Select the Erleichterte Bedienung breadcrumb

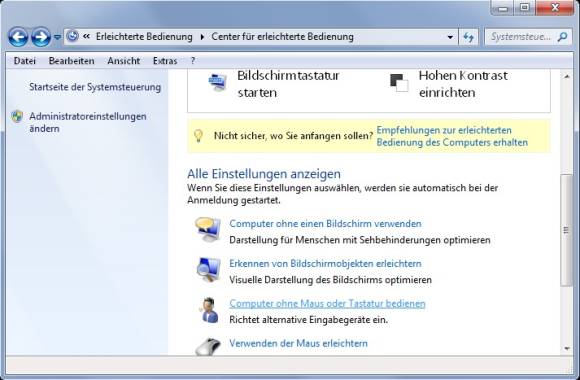(144, 37)
